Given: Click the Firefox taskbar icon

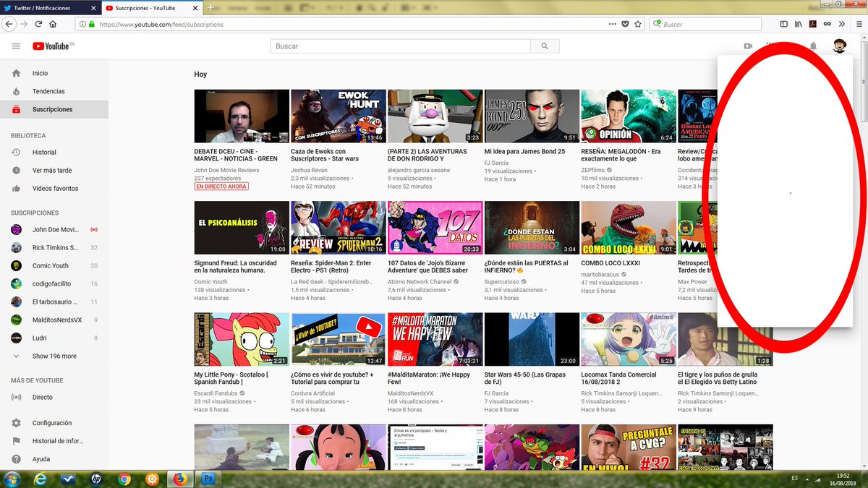Looking at the screenshot, I should [x=179, y=479].
